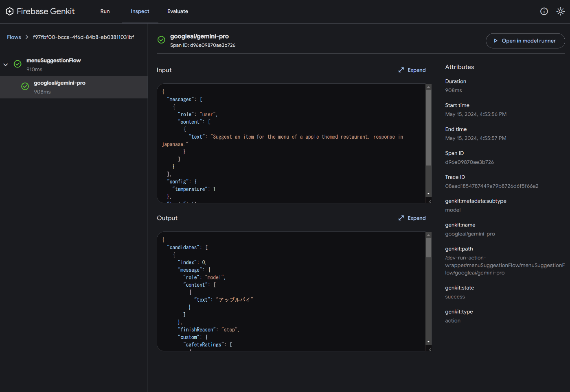Image resolution: width=570 pixels, height=392 pixels.
Task: Click the "role": "user" line
Action: 197,115
